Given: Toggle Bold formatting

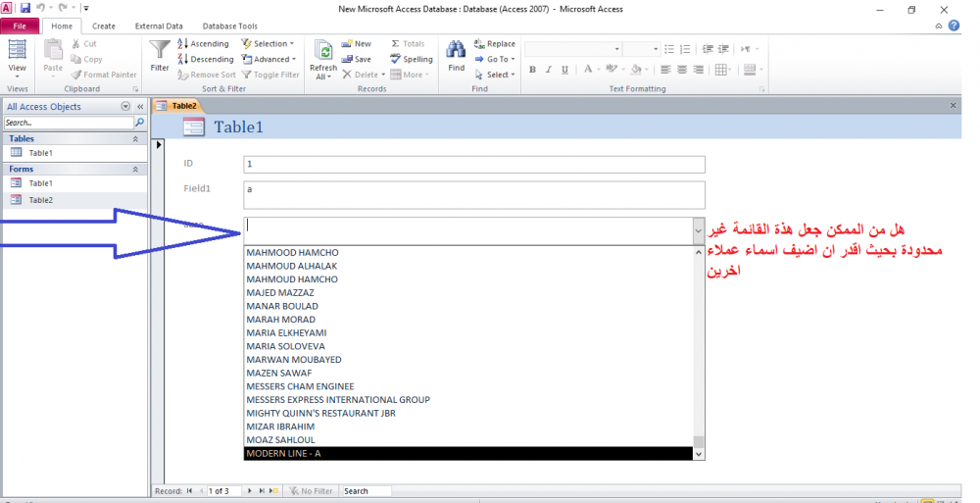Looking at the screenshot, I should coord(532,70).
